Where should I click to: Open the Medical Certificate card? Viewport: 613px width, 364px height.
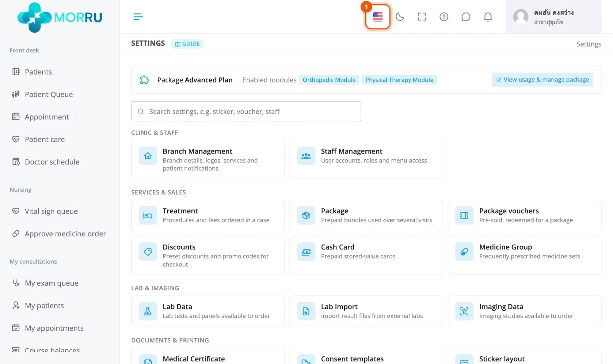point(208,356)
